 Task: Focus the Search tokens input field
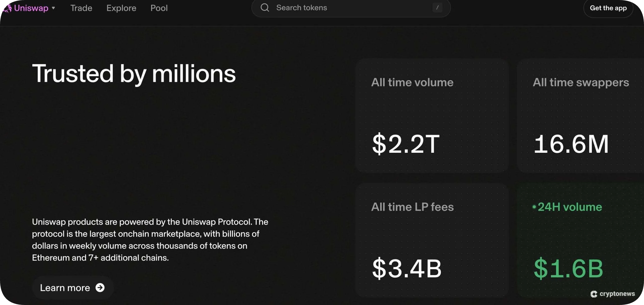347,8
